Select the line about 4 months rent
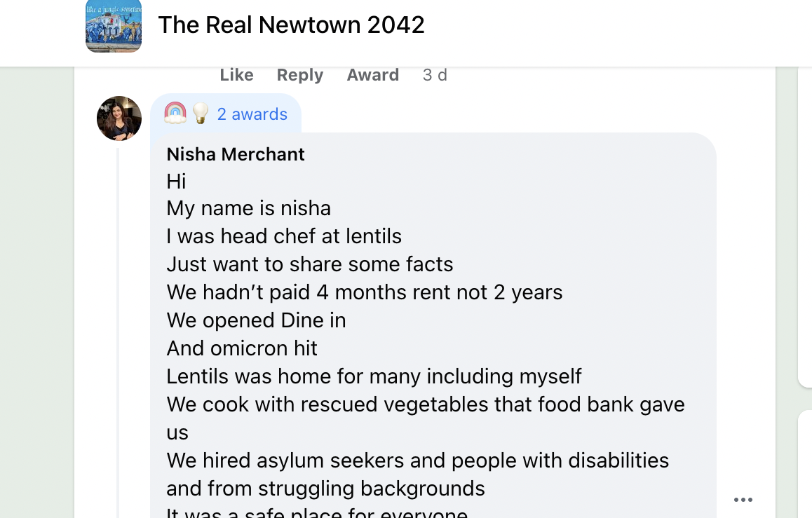The height and width of the screenshot is (518, 812). pos(364,292)
